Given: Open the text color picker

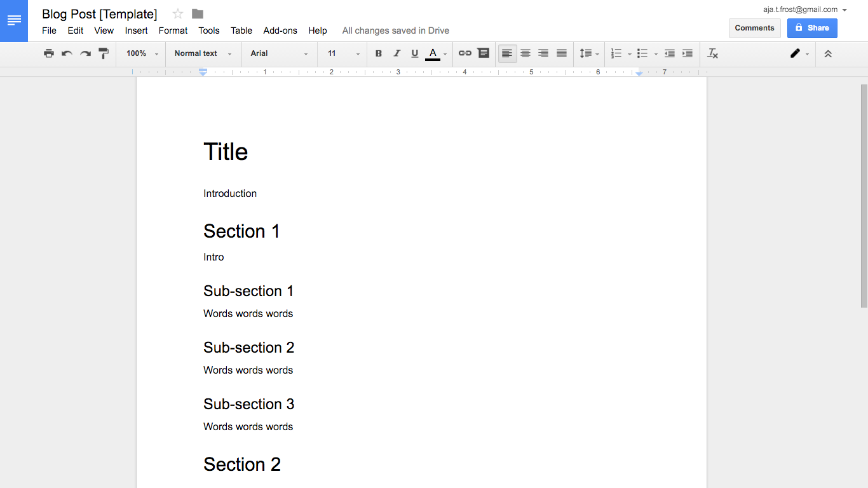Looking at the screenshot, I should (x=433, y=53).
